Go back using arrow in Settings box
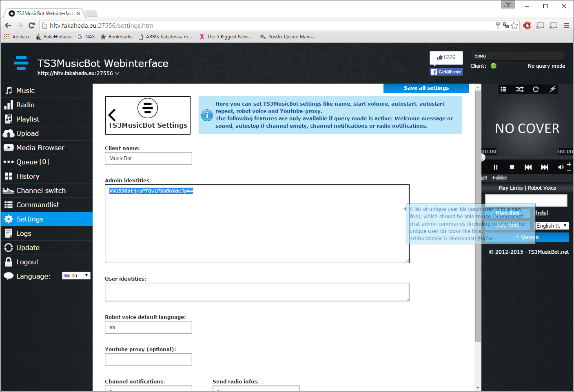574x392 pixels. tap(112, 115)
